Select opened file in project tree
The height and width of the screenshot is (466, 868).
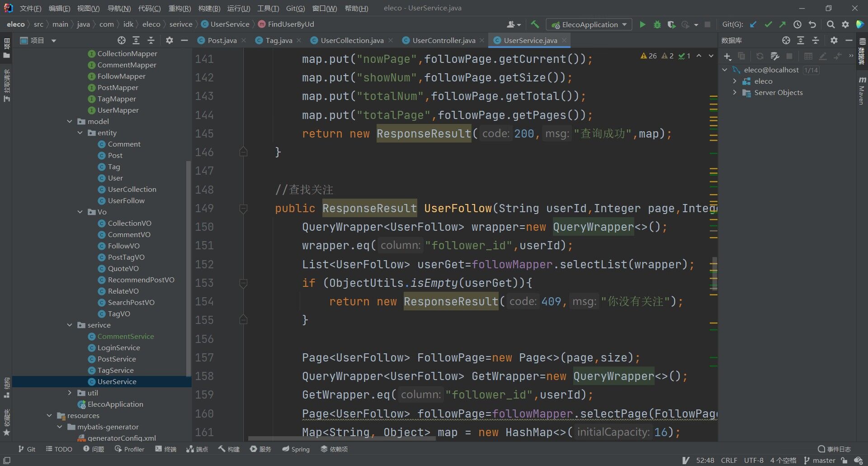coord(122,40)
